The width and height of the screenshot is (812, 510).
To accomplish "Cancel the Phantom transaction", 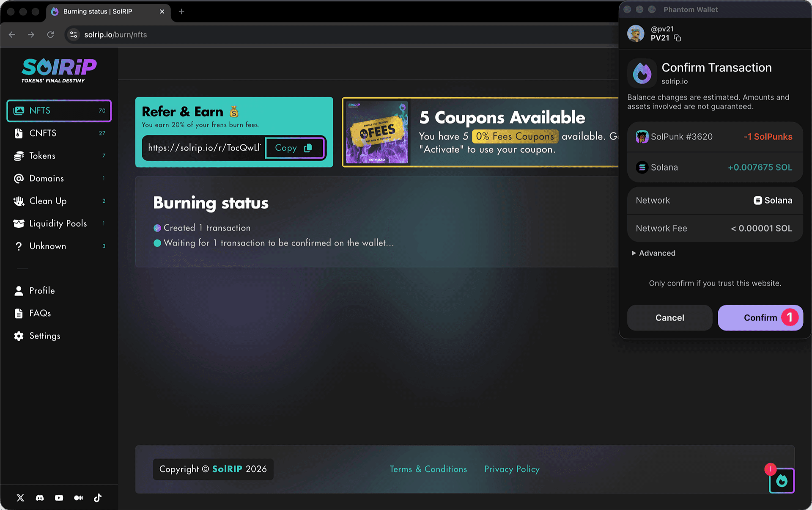I will point(670,318).
